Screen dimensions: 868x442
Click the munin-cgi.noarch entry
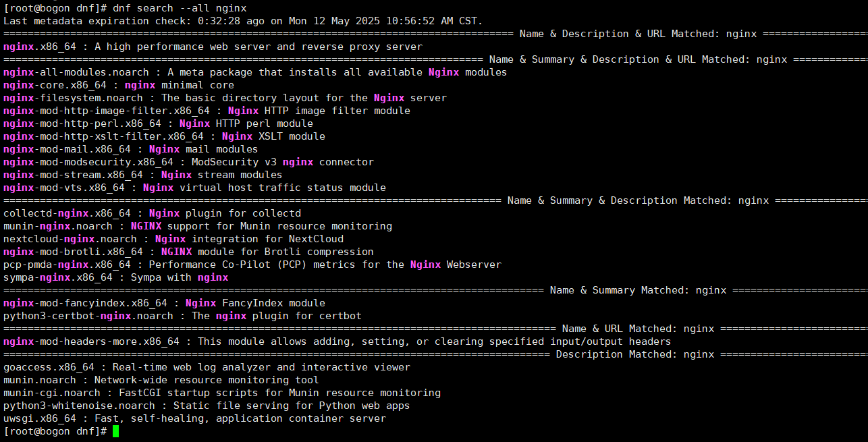point(222,393)
